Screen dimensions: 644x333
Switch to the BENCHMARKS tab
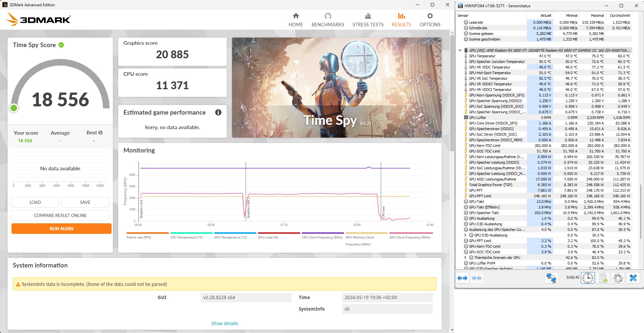coord(328,20)
